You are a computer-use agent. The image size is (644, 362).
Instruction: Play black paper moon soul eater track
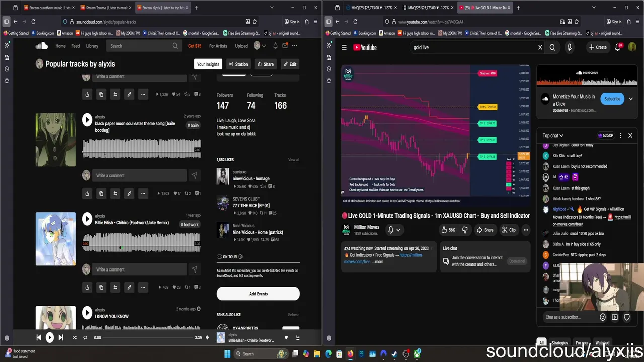87,120
